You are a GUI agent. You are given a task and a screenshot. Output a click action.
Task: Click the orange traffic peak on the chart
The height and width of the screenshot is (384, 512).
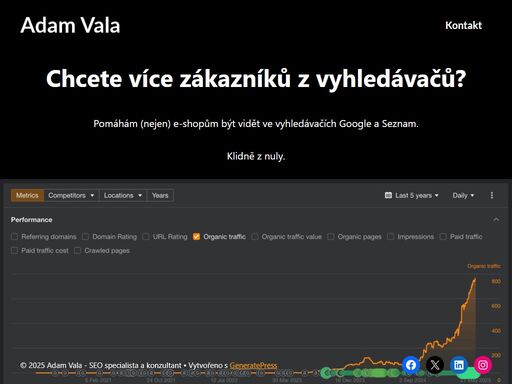[475, 279]
